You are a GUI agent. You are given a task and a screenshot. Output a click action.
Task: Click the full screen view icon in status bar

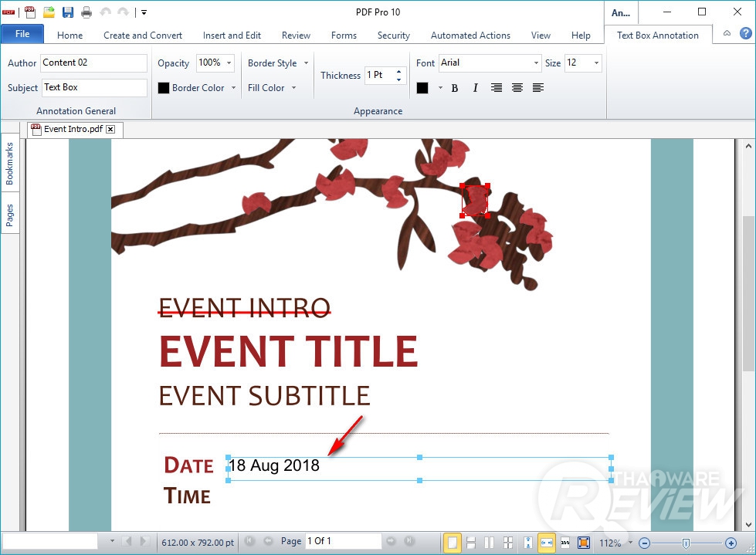point(583,543)
